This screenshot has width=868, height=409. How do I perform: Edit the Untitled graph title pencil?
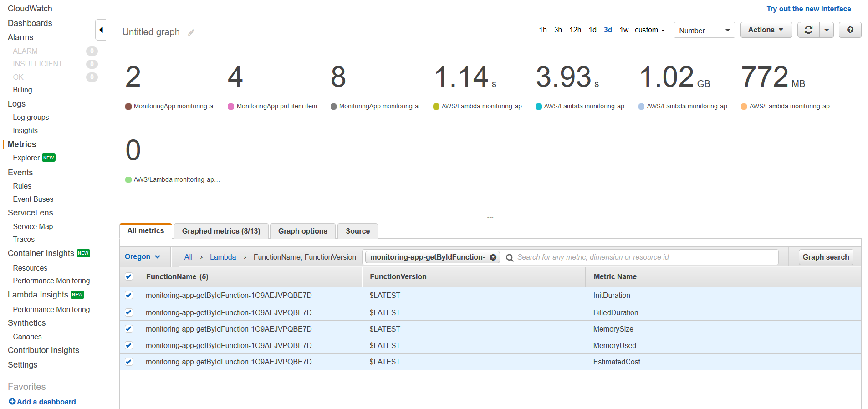(x=191, y=32)
